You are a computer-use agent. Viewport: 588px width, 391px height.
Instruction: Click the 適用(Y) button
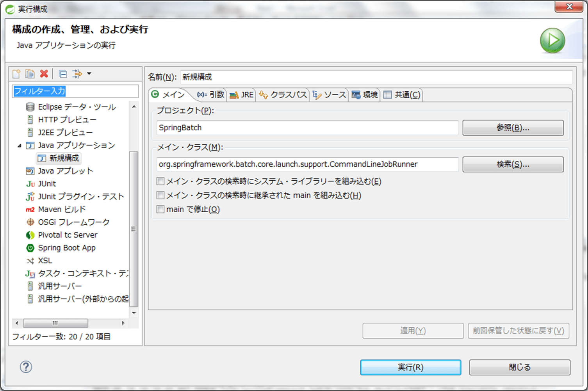(x=413, y=331)
